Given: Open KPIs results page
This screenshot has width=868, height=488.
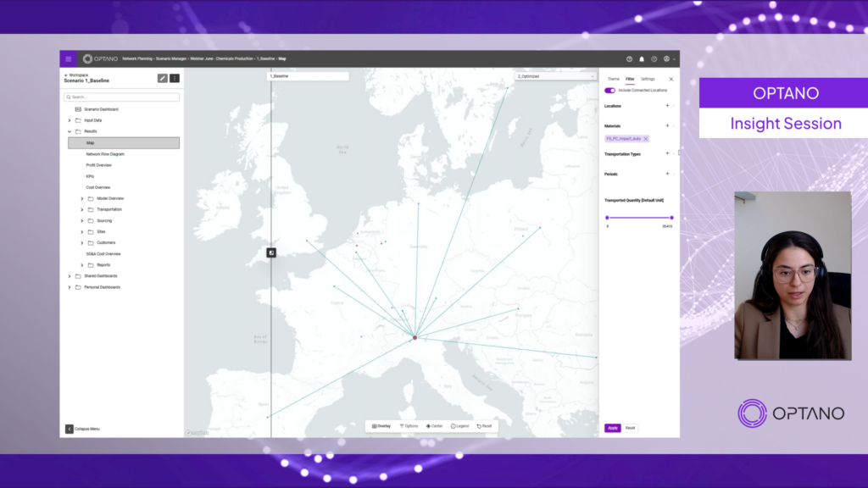Looking at the screenshot, I should click(90, 176).
